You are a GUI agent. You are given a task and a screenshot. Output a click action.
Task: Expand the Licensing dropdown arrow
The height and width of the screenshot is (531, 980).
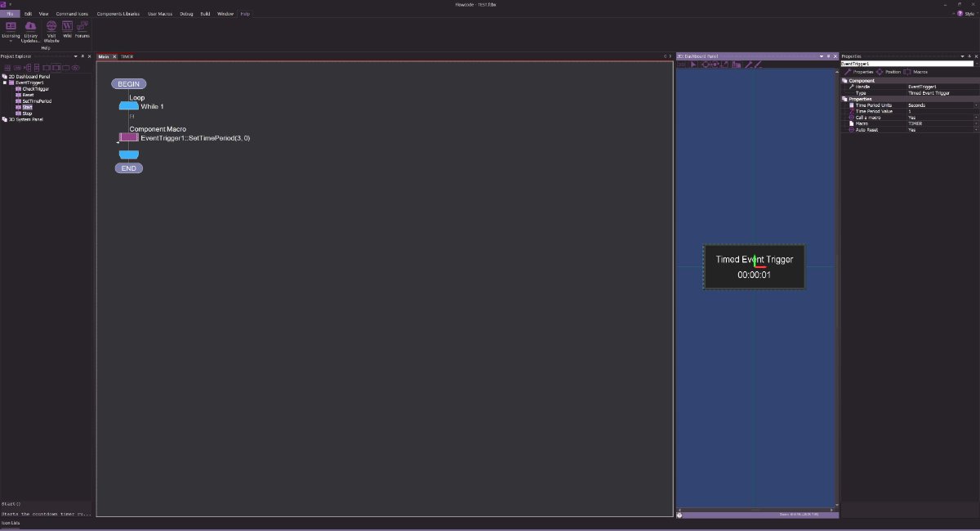[x=11, y=41]
